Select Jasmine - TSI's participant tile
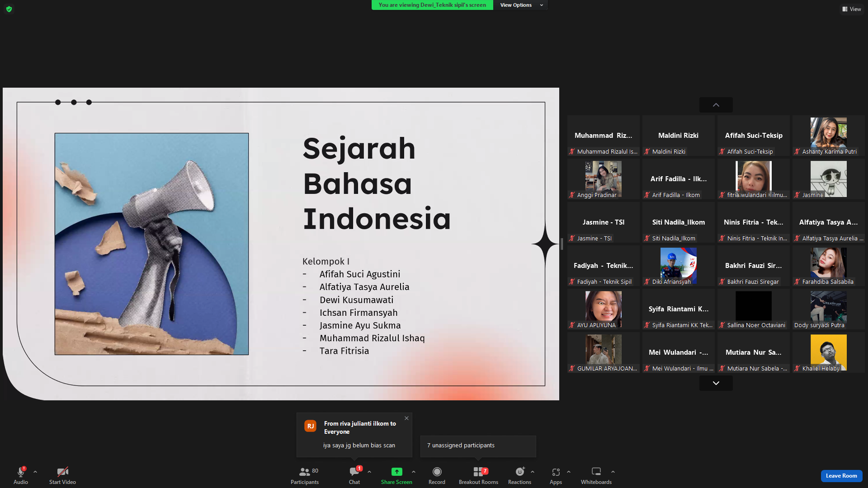868x488 pixels. click(604, 222)
